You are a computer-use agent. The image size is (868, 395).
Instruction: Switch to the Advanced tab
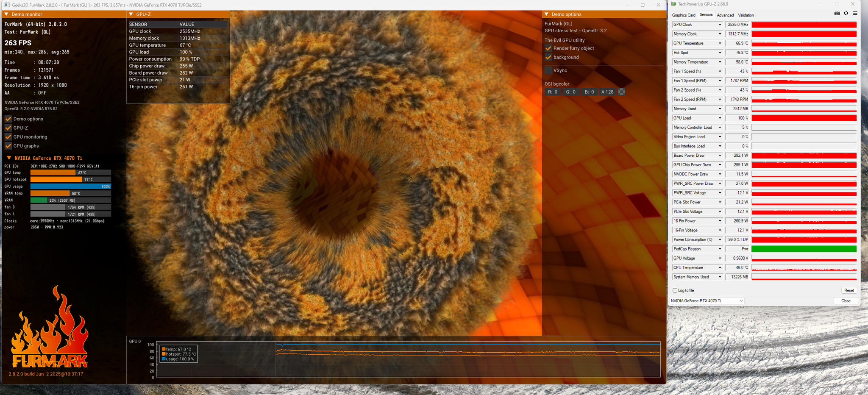click(x=725, y=15)
